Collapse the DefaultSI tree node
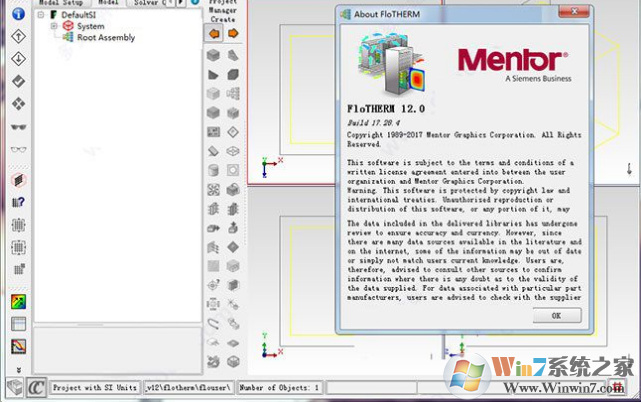This screenshot has width=641, height=402. tap(40, 16)
